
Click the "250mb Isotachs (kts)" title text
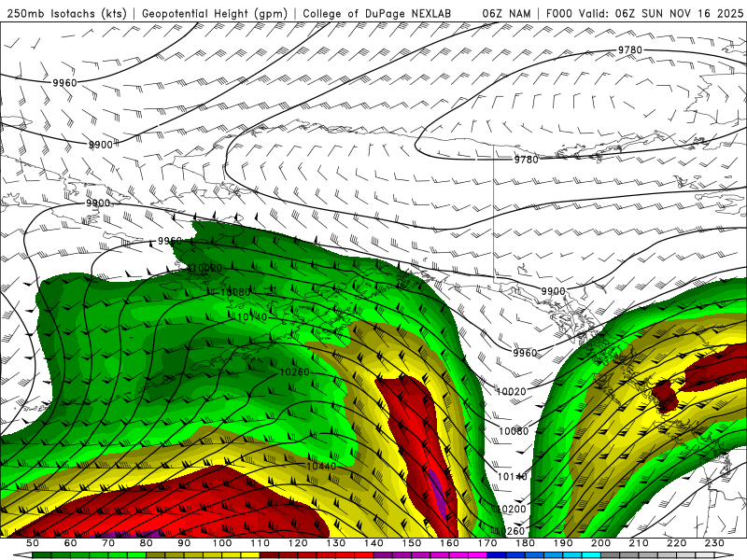[x=66, y=13]
